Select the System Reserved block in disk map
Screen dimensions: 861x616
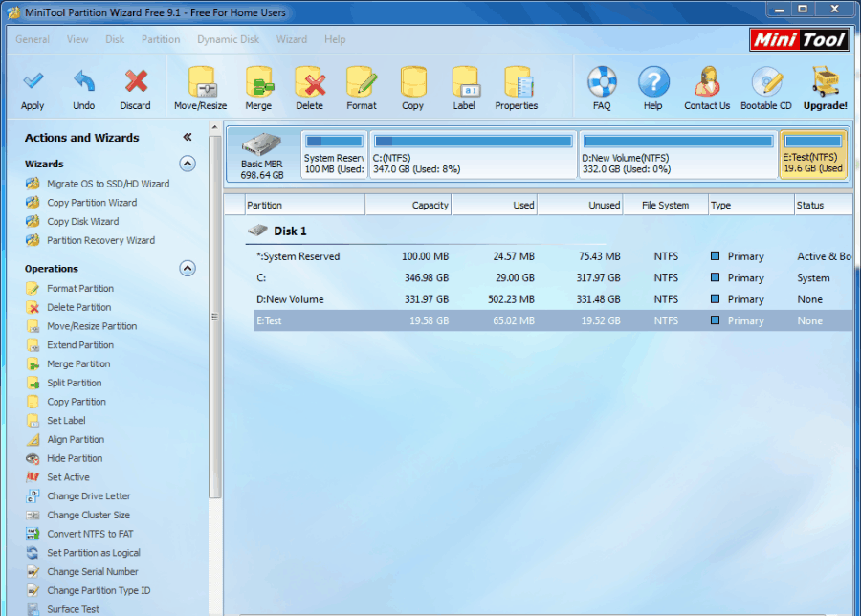click(335, 155)
